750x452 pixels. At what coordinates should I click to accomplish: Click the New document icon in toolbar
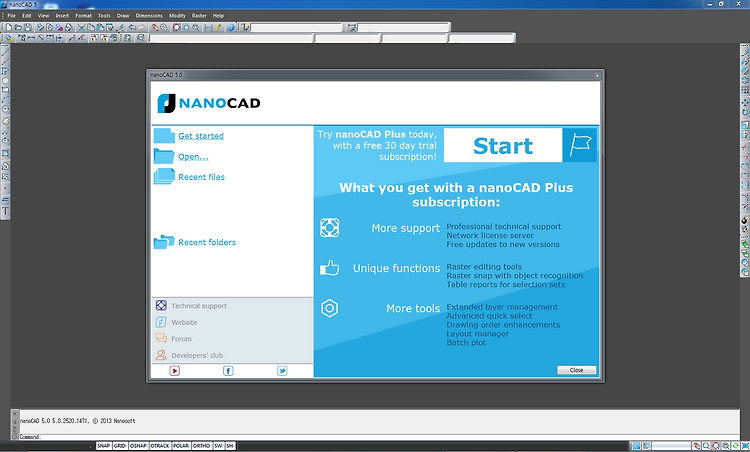tap(9, 28)
